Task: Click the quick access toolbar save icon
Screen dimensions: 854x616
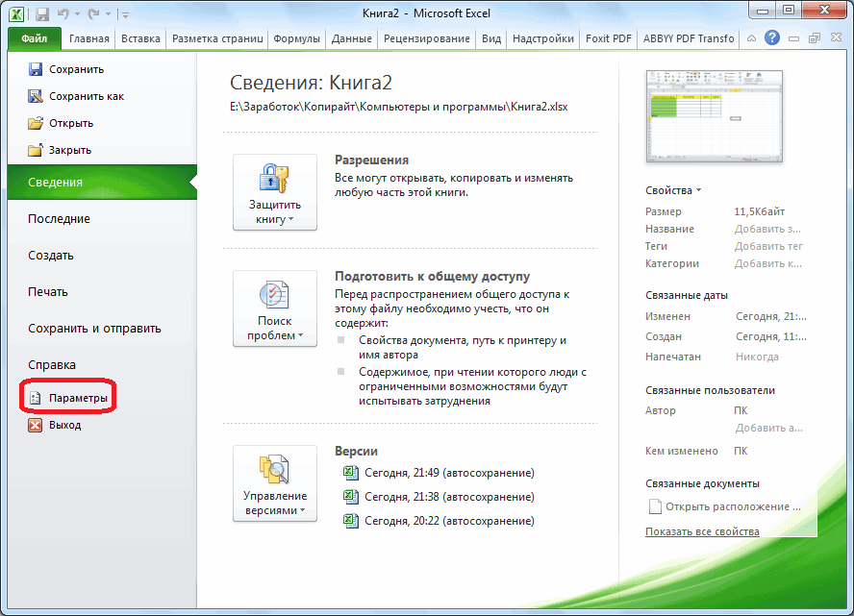Action: point(43,12)
